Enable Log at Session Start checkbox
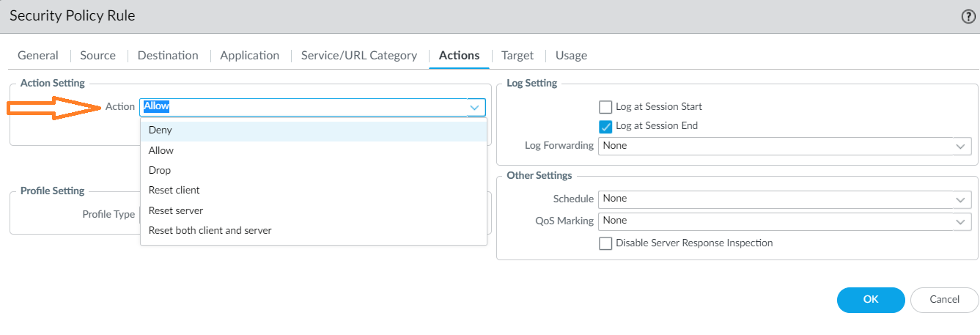 coord(605,107)
